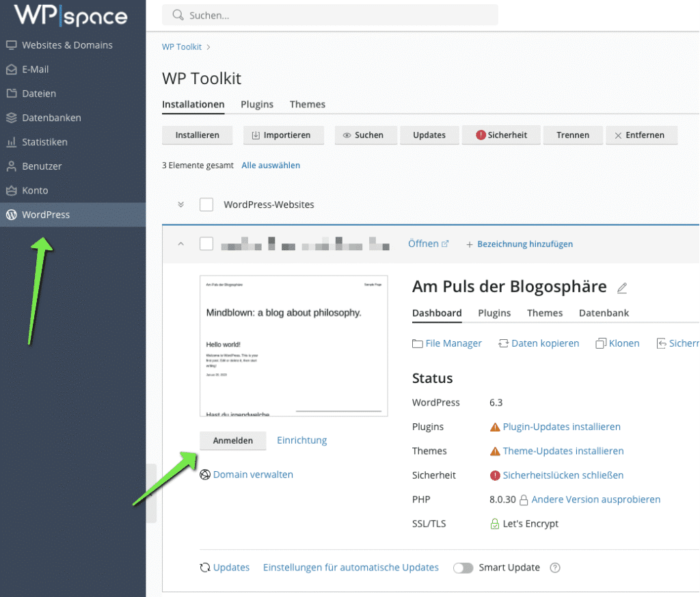Open the site's Datenbank tab
This screenshot has height=597, width=700.
pyautogui.click(x=604, y=313)
